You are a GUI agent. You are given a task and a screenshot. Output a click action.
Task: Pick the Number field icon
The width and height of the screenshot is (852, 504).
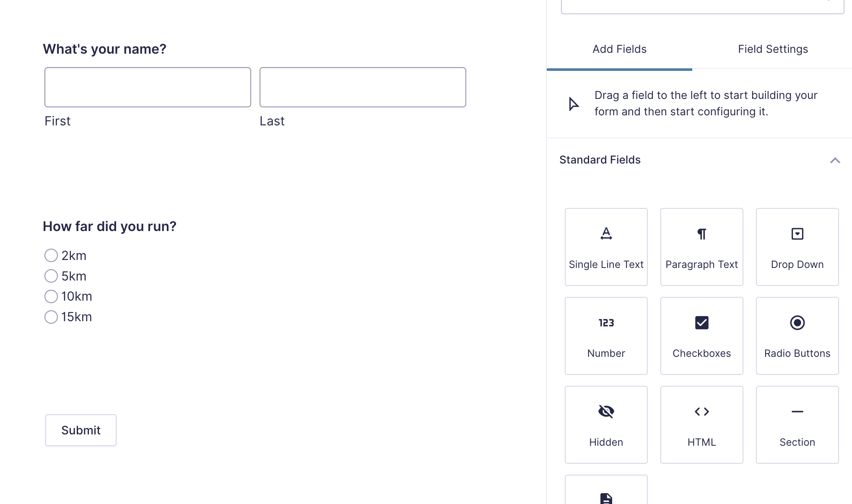click(606, 335)
